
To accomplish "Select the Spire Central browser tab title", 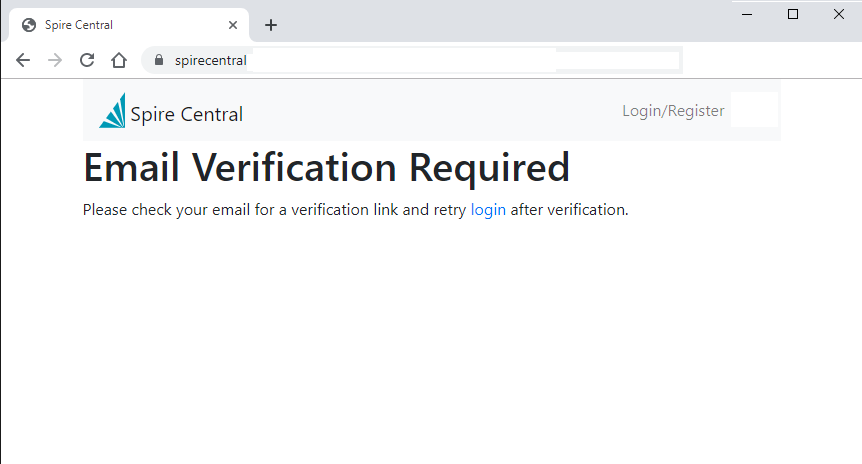I will [x=79, y=25].
